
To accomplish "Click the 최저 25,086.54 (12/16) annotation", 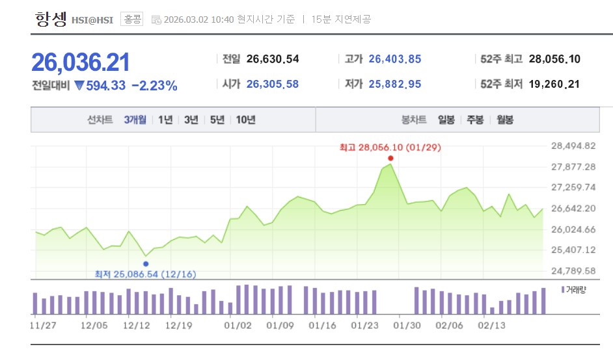I will 145,274.
